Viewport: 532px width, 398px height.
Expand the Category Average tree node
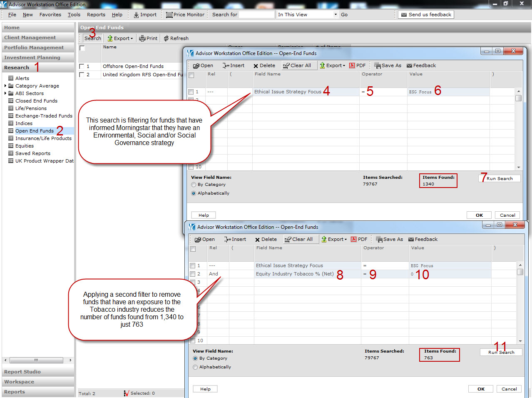click(5, 86)
